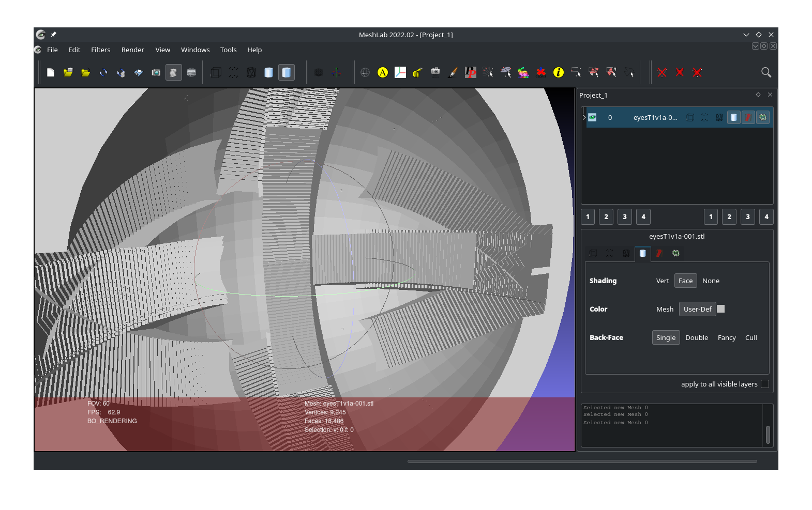Select faces in rectangular region tool
This screenshot has height=510, width=812.
tap(594, 72)
